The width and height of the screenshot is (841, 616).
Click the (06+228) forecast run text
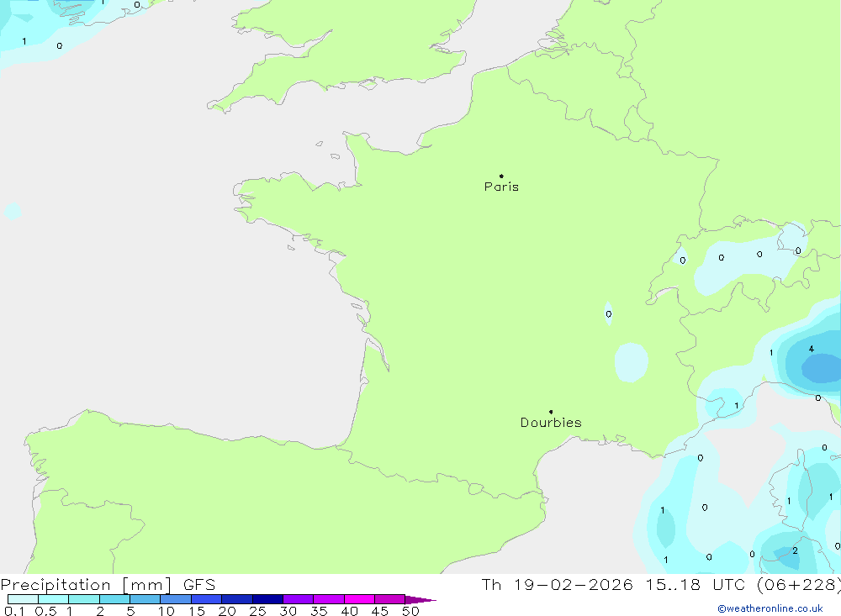(799, 584)
